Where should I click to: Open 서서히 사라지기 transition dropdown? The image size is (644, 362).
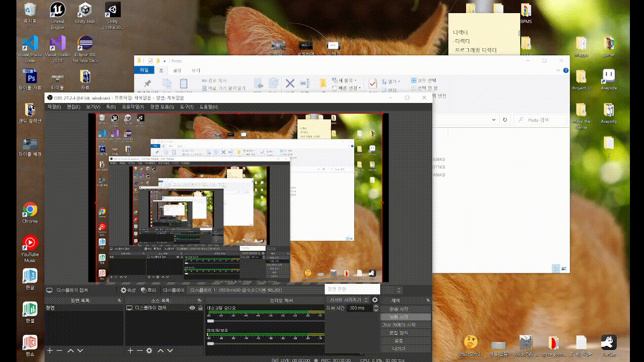click(348, 300)
